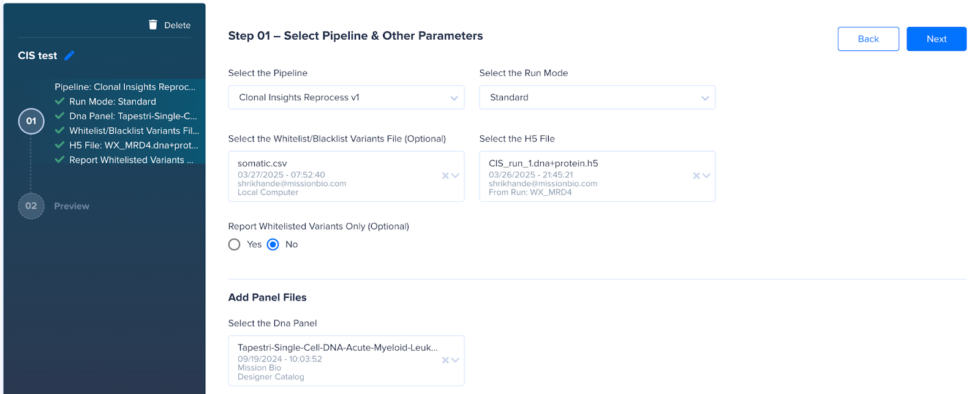
Task: Click step 01 circle in sidebar
Action: (x=31, y=121)
